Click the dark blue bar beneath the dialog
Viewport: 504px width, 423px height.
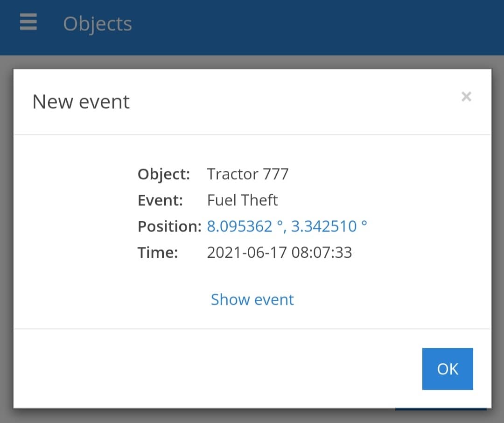(x=441, y=409)
